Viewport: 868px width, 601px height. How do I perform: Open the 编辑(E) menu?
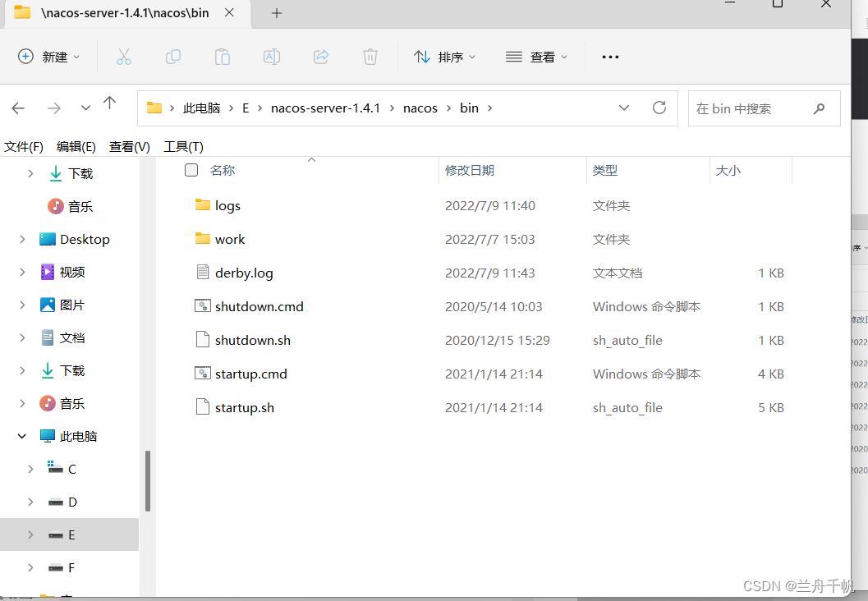(76, 147)
